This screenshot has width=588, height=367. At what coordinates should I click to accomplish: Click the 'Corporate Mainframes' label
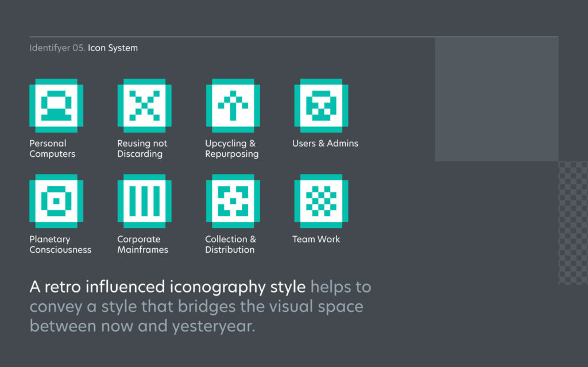tap(142, 244)
